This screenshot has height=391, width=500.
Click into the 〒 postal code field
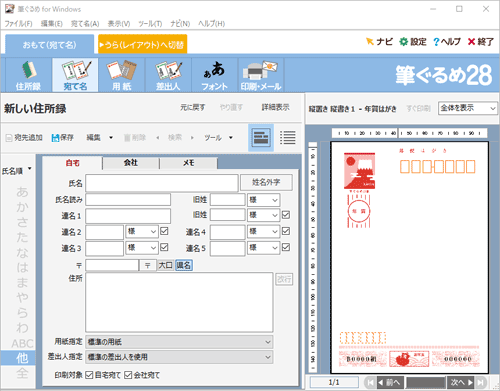(x=112, y=265)
